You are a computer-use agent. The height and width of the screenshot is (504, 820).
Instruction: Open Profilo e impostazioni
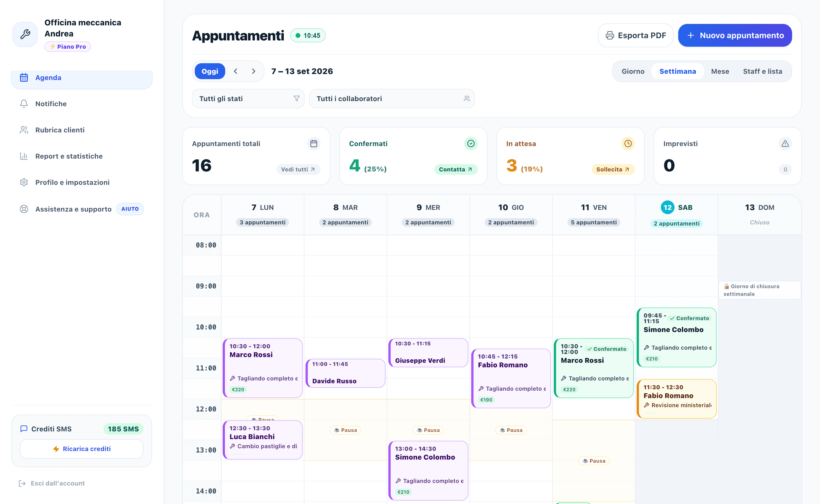point(82,182)
